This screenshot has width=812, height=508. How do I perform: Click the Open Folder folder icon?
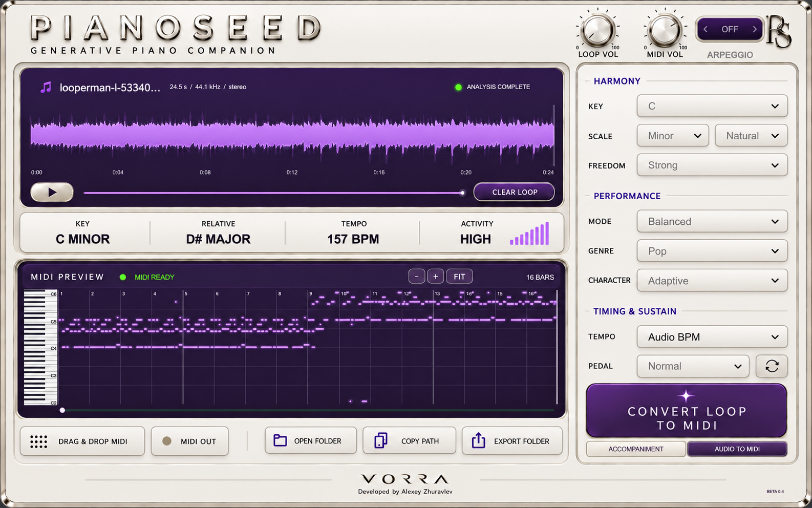[280, 440]
